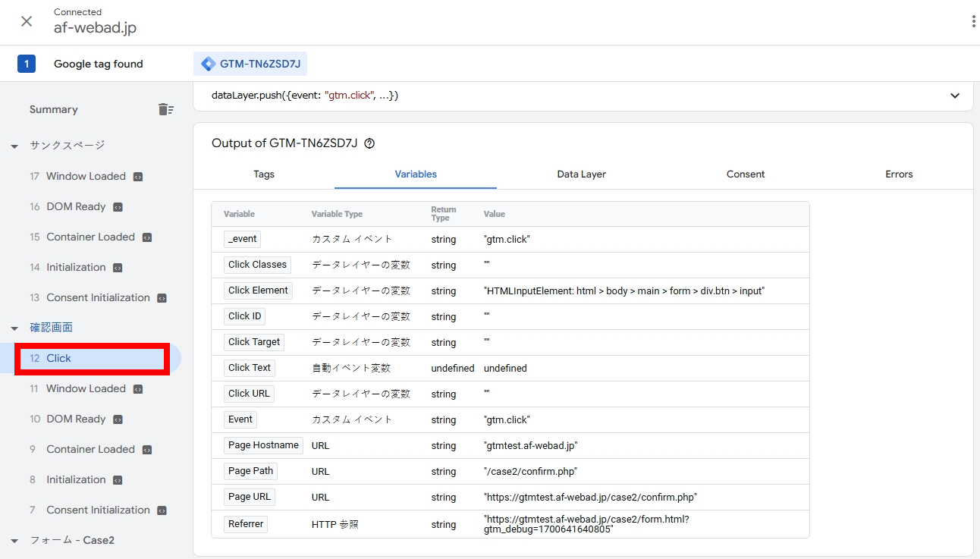980x559 pixels.
Task: Collapse the フォーム - Case2 group
Action: click(x=14, y=540)
